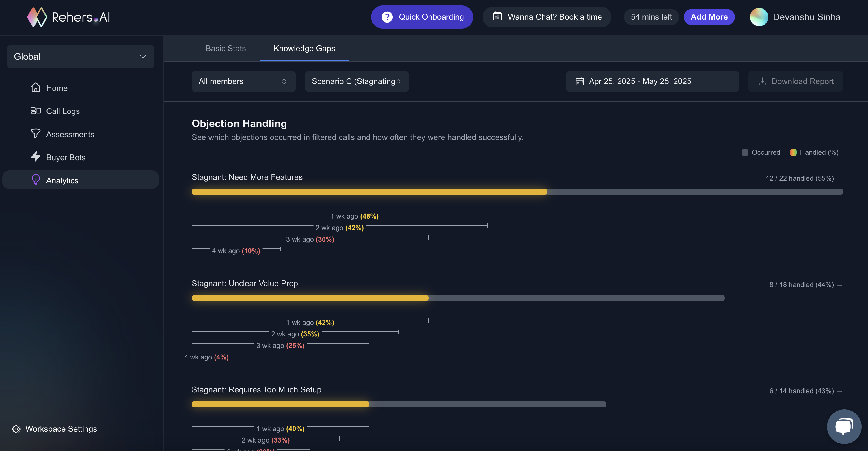This screenshot has height=451, width=868.
Task: Click the Assessments funnel icon
Action: [36, 134]
